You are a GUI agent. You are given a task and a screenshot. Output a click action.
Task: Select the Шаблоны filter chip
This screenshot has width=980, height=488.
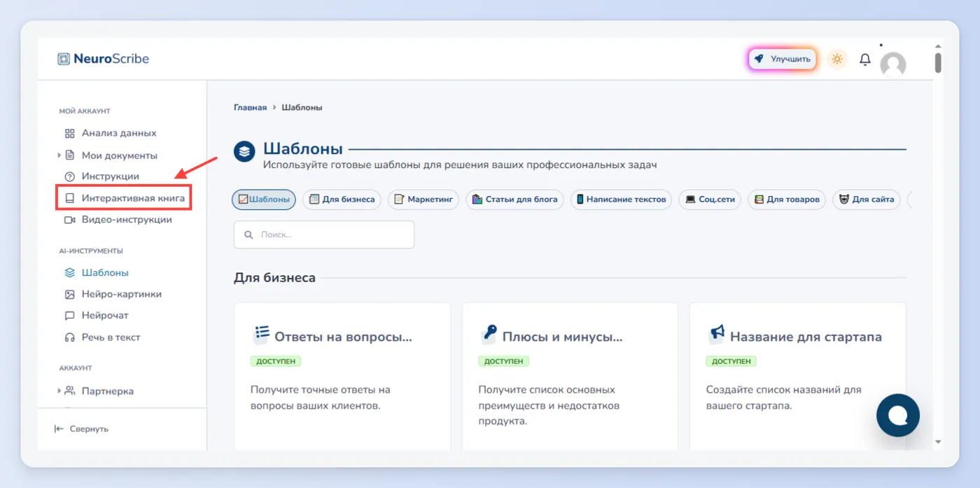[264, 200]
